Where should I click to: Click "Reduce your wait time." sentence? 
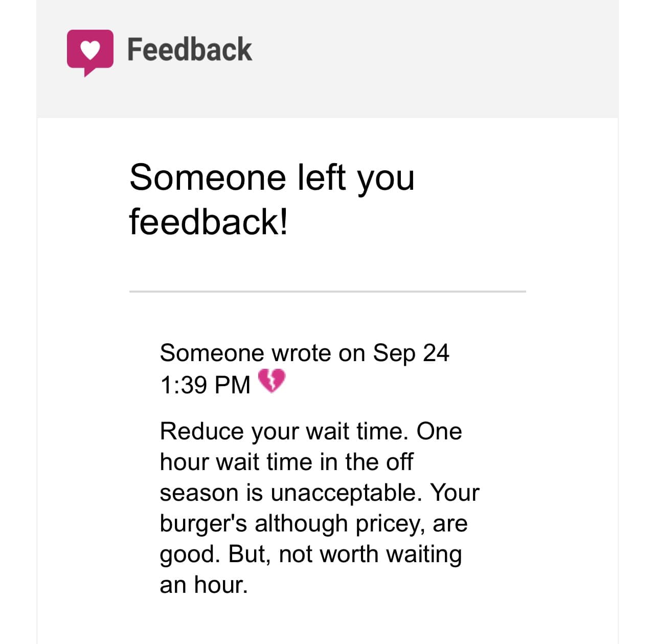[x=284, y=431]
